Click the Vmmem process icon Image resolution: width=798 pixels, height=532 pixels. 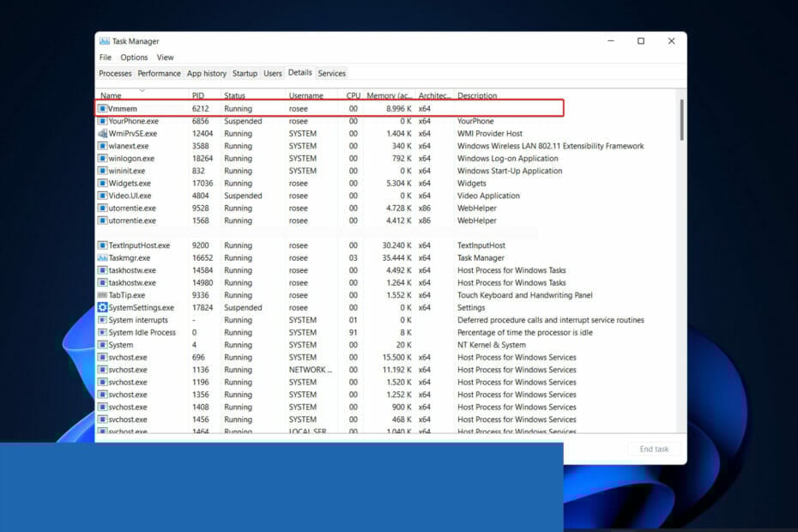coord(101,109)
